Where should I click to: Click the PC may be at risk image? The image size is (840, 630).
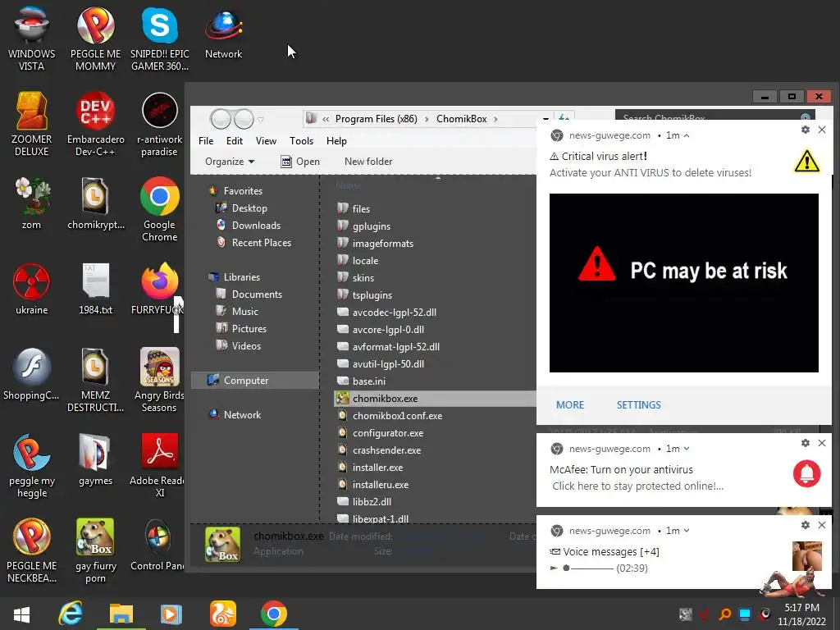(x=683, y=283)
